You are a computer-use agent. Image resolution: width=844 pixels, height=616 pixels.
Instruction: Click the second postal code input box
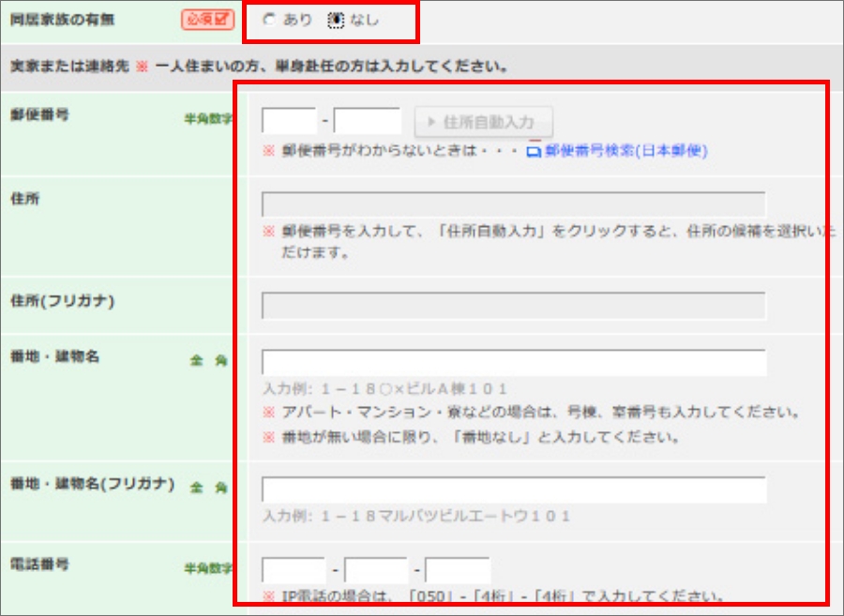pos(367,121)
